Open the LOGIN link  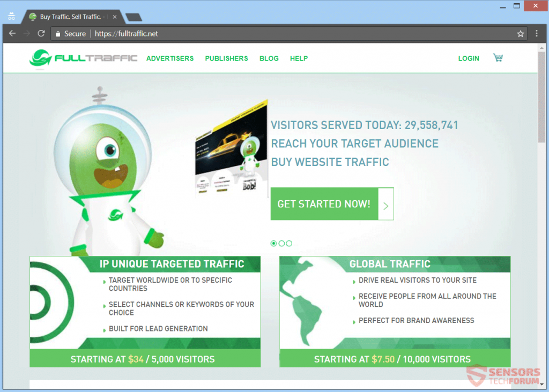coord(469,58)
